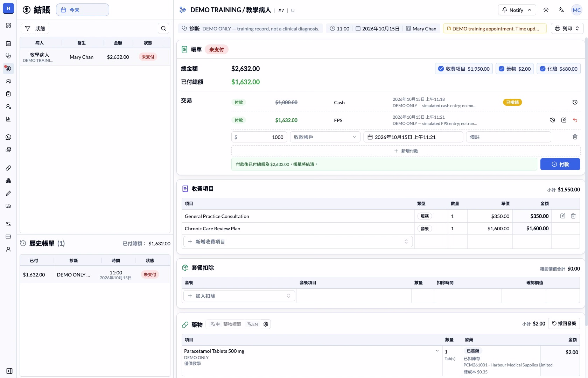The height and width of the screenshot is (378, 588).
Task: Click the search icon in billing list
Action: [x=163, y=28]
